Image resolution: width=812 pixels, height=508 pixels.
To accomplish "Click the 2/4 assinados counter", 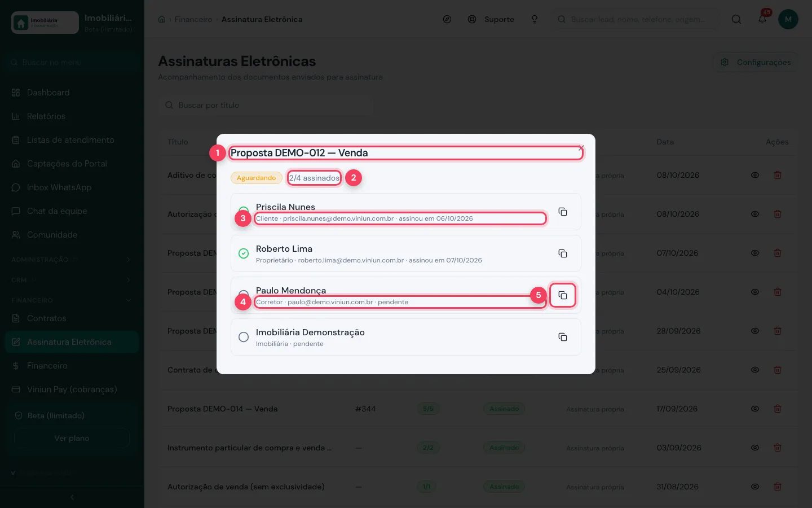I will pyautogui.click(x=314, y=178).
